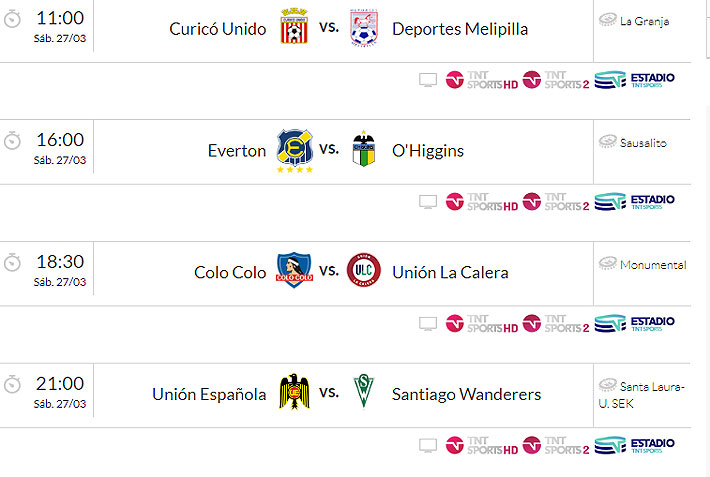
Task: Click the TV icon in Unión Española row
Action: [428, 445]
